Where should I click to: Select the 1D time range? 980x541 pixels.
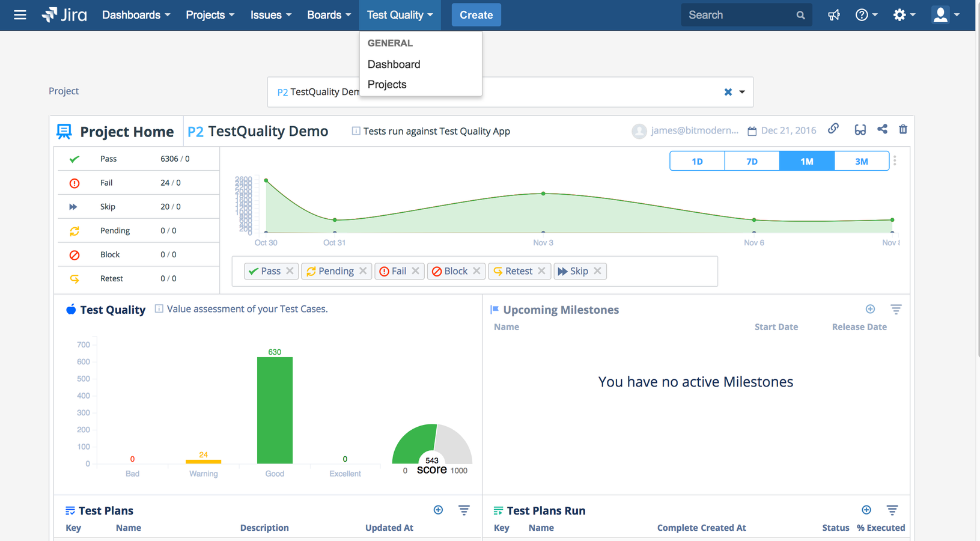697,161
